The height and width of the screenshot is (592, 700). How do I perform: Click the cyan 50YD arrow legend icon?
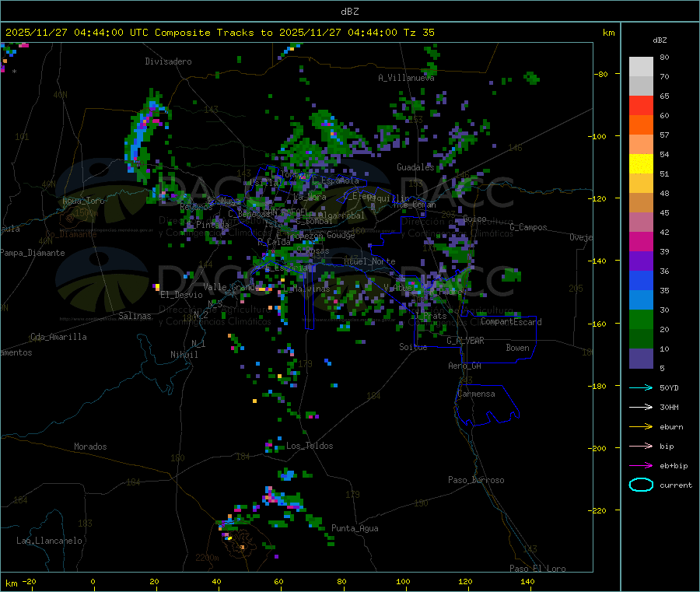(x=641, y=387)
